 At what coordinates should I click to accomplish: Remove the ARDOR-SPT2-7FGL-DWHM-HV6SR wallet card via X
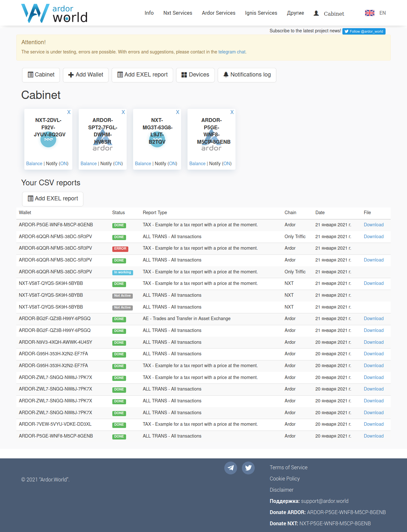pyautogui.click(x=123, y=112)
